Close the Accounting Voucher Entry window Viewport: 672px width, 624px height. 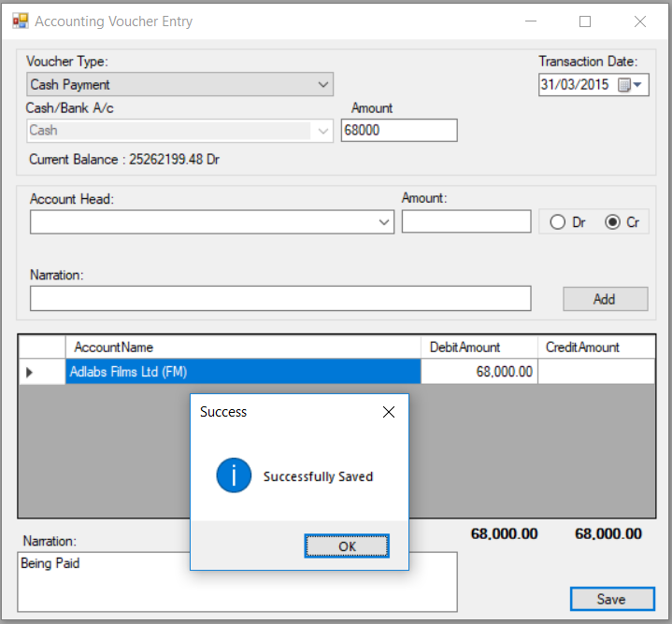tap(640, 21)
